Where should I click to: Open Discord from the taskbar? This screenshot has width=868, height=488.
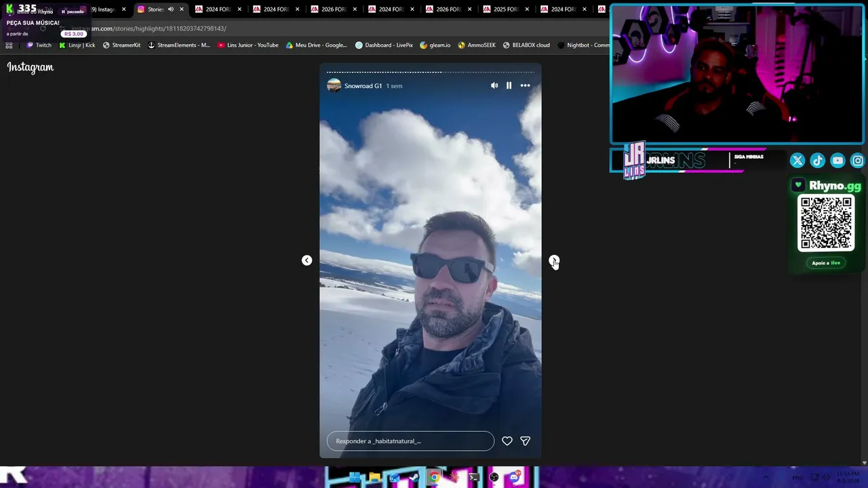(x=514, y=478)
